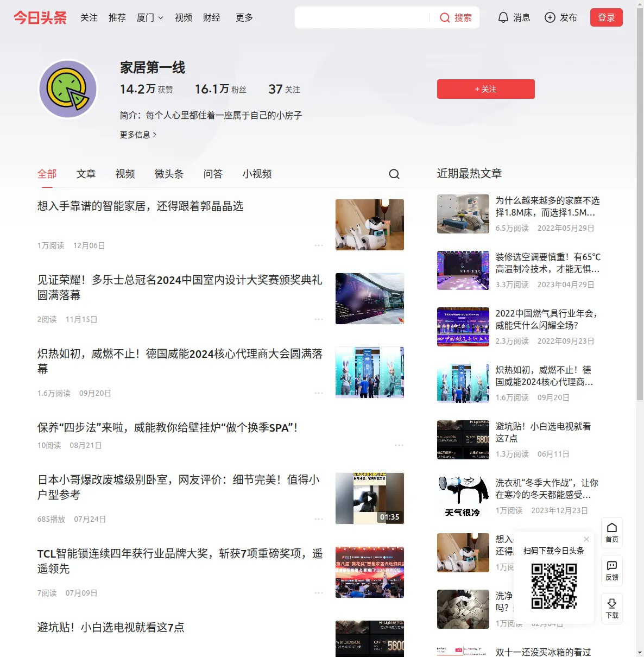
Task: Click the 发布 plus icon
Action: click(550, 18)
